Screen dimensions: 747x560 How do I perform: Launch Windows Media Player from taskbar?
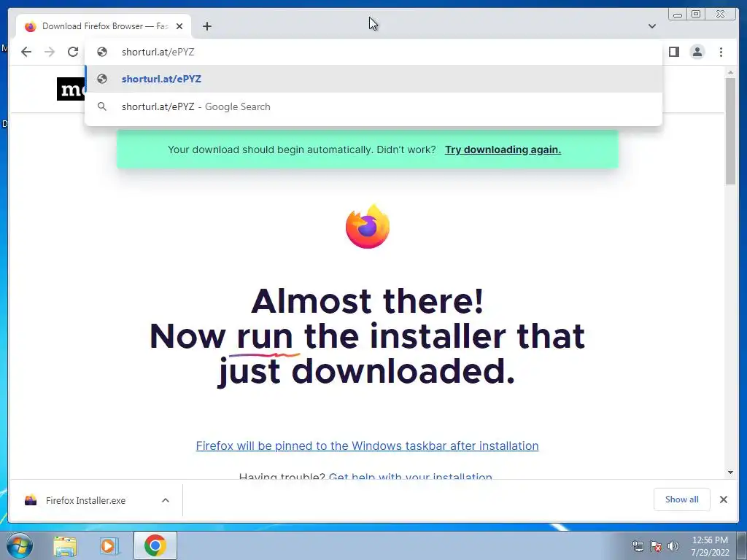tap(109, 545)
